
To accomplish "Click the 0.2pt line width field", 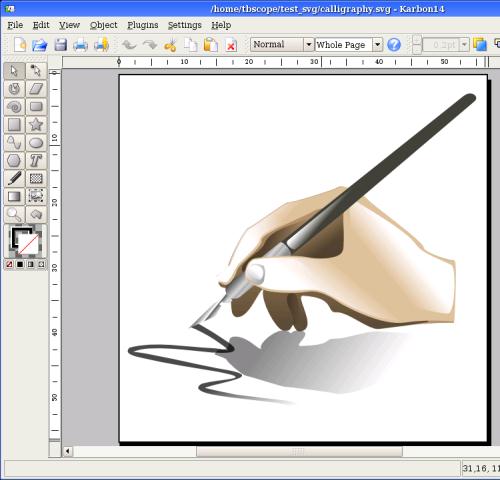I will tap(441, 44).
